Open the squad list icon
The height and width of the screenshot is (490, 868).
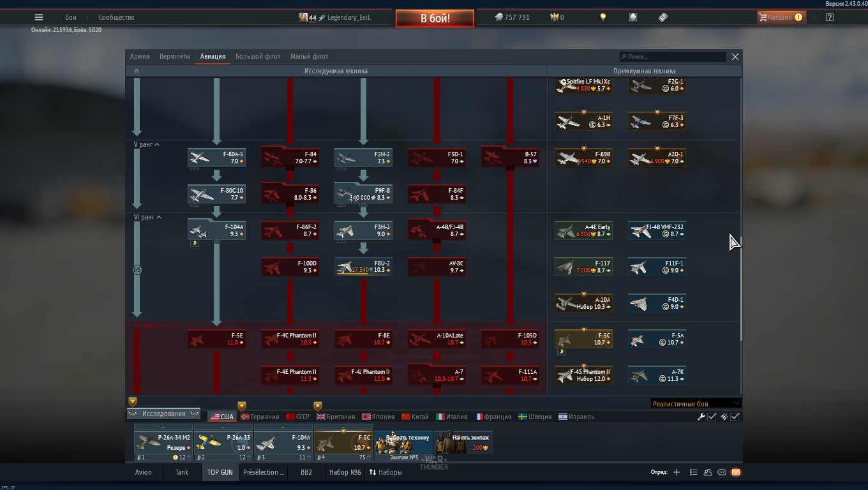coord(694,472)
